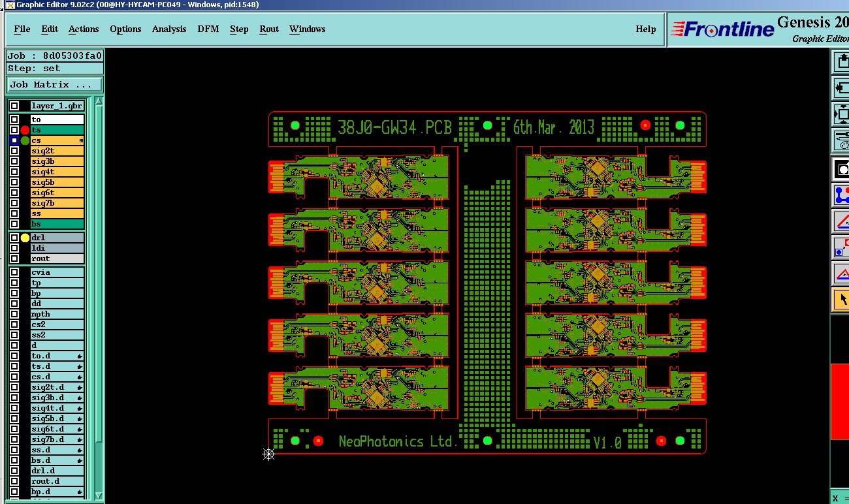Click the Frontline logo
This screenshot has width=849, height=504.
pyautogui.click(x=723, y=29)
